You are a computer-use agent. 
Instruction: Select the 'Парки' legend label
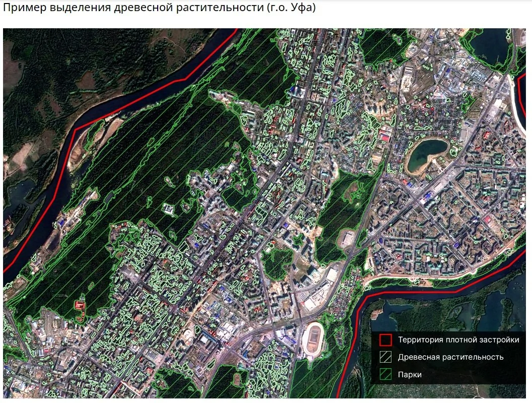[x=410, y=375]
